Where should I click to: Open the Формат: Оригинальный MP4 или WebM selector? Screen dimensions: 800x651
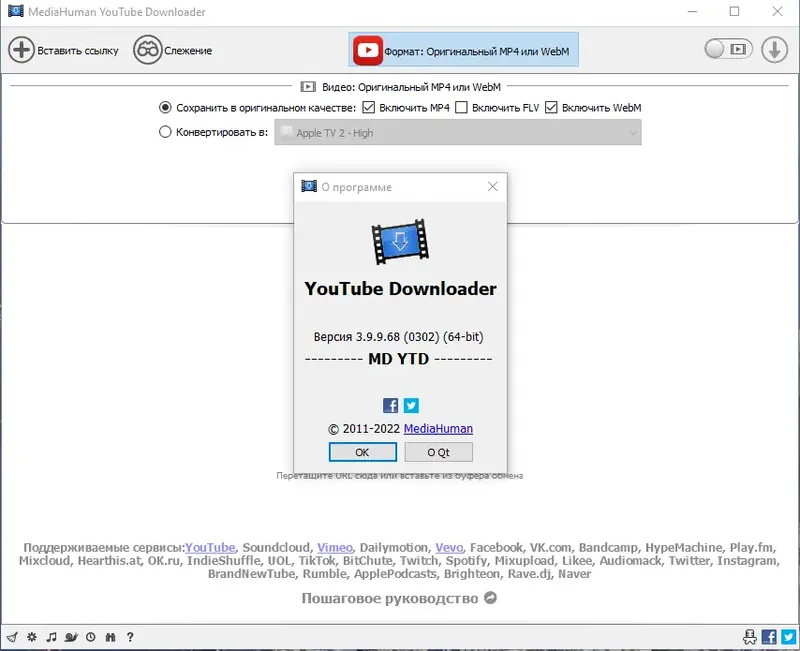[463, 48]
